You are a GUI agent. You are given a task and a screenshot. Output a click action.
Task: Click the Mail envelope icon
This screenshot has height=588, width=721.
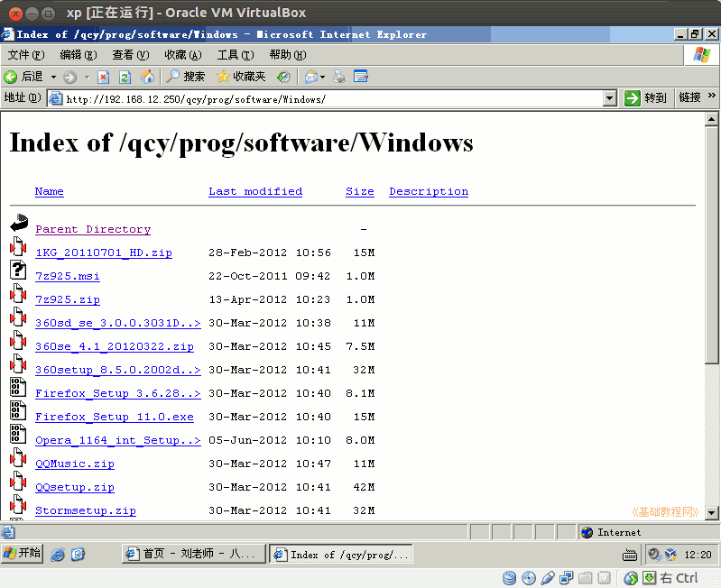(x=310, y=77)
